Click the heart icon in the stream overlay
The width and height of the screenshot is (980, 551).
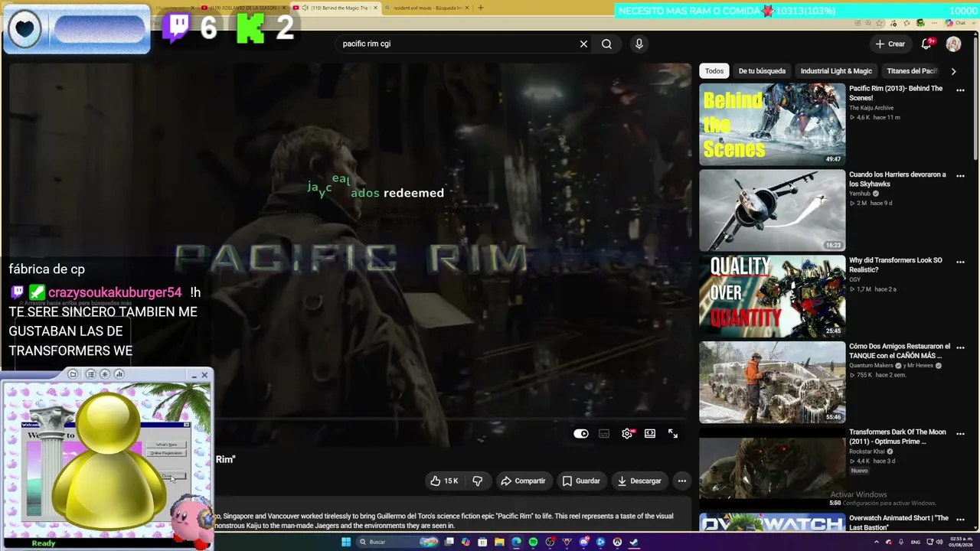pos(24,29)
